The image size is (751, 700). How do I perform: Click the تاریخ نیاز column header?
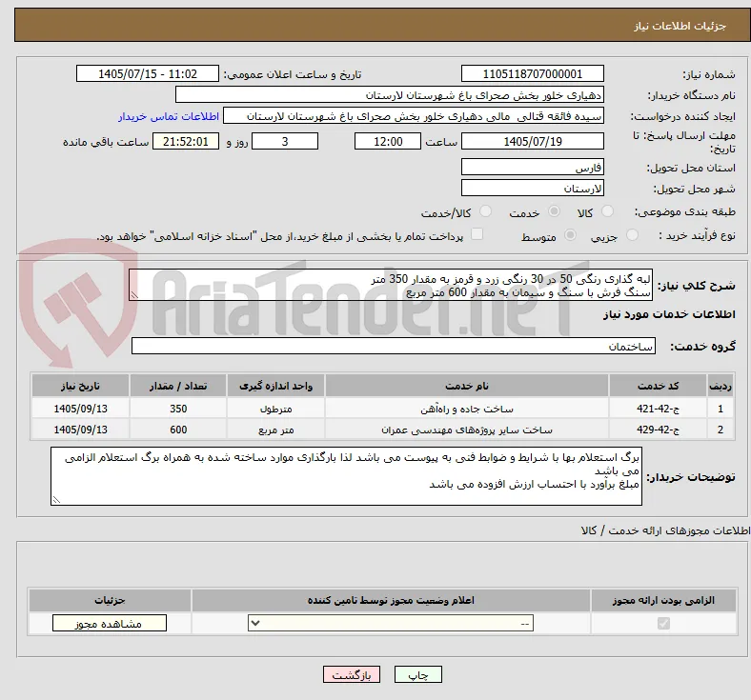[x=80, y=386]
